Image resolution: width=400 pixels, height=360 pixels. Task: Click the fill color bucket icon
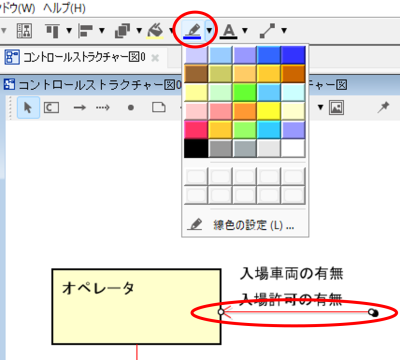[x=155, y=31]
